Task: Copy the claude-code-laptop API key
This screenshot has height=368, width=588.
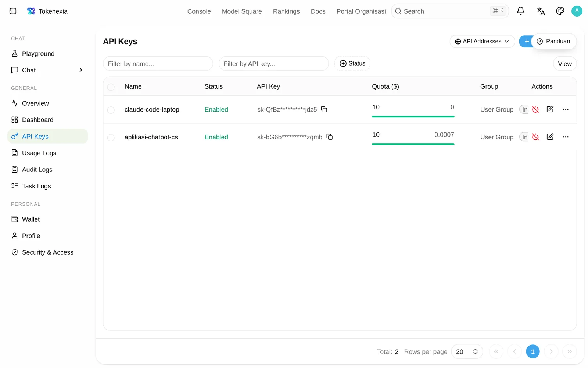Action: (x=324, y=109)
